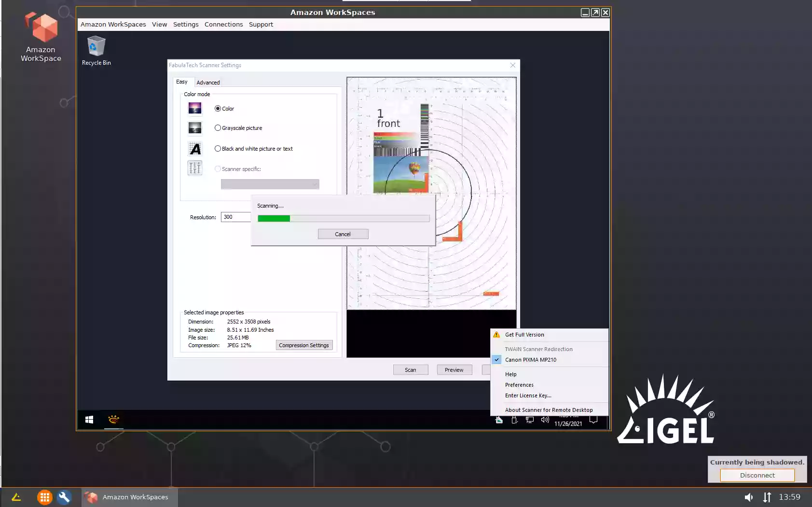Switch to the Easy tab
The width and height of the screenshot is (812, 507).
(x=182, y=82)
